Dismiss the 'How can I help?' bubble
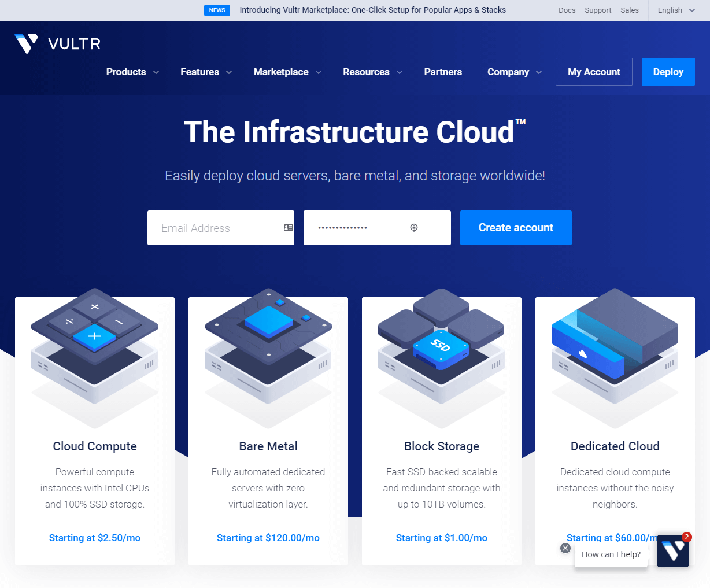 [565, 548]
